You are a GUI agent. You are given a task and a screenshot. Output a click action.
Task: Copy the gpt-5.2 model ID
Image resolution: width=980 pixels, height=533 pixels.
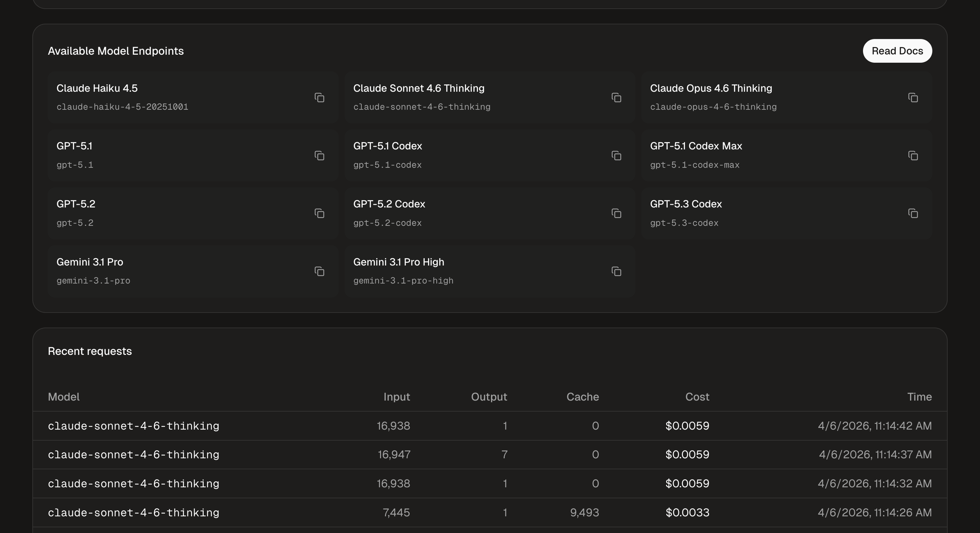320,213
